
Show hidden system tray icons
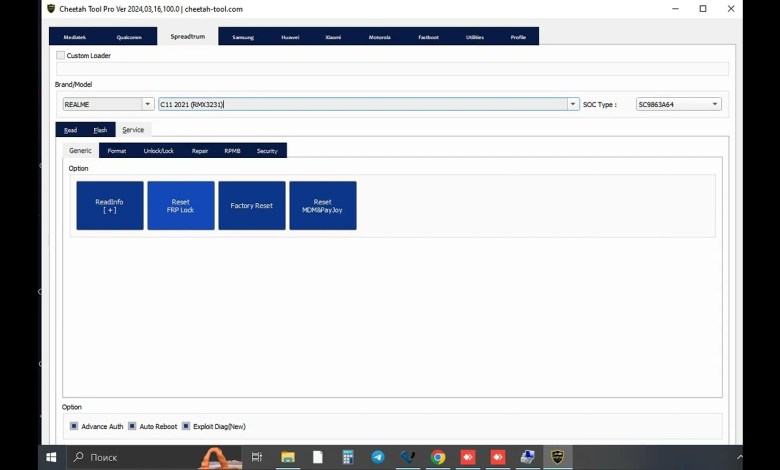click(739, 457)
